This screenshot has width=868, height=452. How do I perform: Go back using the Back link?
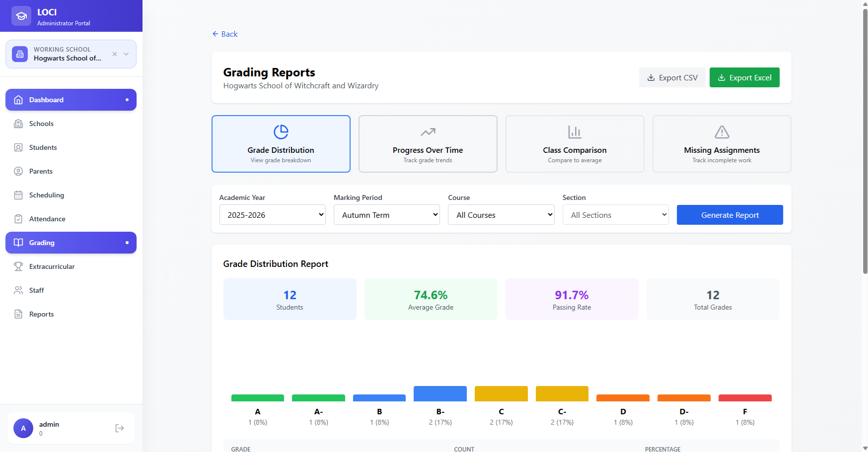pos(225,34)
